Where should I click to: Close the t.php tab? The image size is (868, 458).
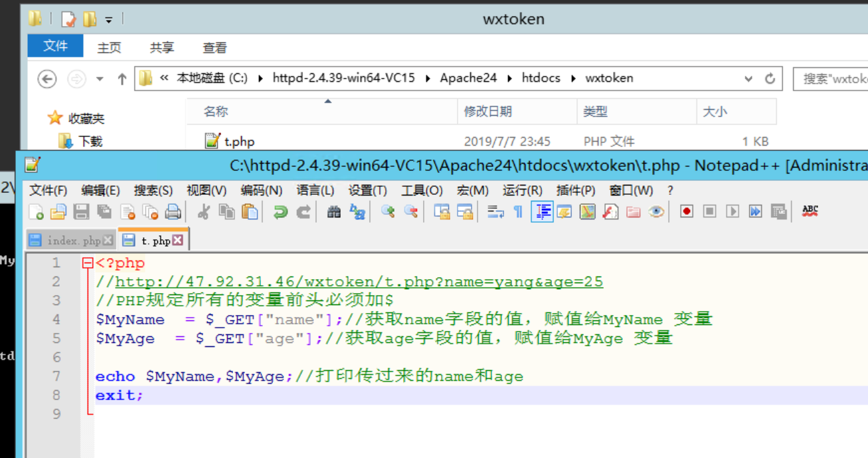pyautogui.click(x=178, y=241)
